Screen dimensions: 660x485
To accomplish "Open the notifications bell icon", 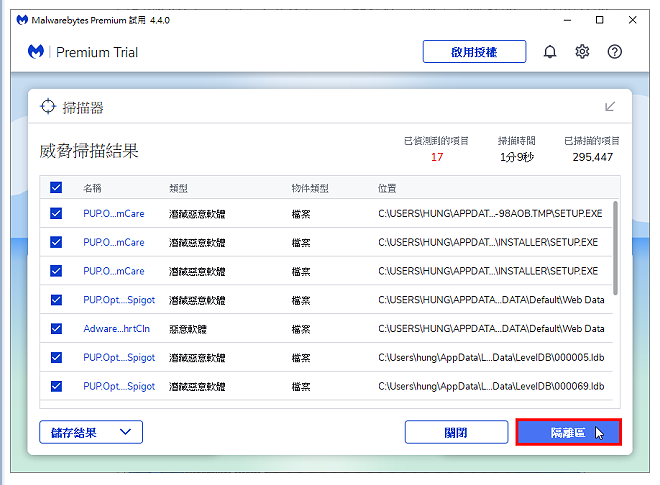I will pos(550,52).
